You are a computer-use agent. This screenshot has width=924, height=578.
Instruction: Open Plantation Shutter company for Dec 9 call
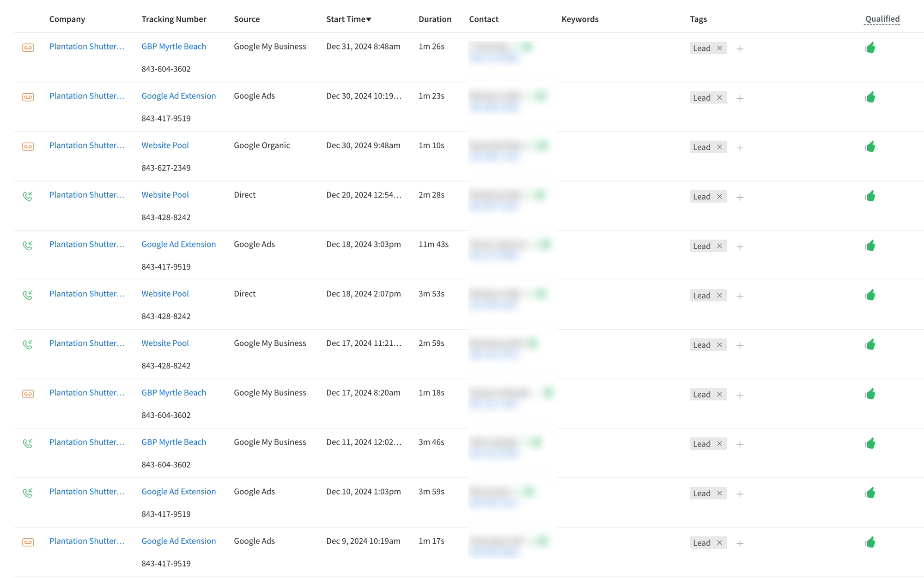[x=87, y=541]
